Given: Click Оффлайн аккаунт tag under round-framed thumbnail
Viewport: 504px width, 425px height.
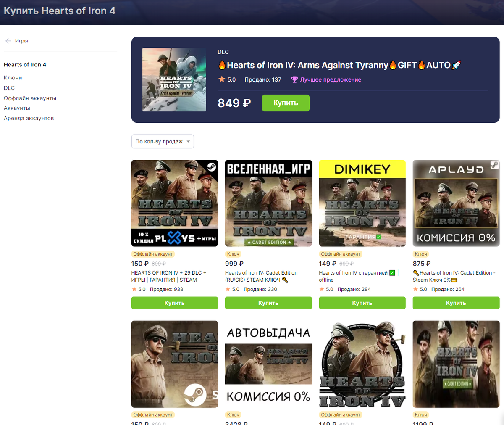Looking at the screenshot, I should pos(341,414).
